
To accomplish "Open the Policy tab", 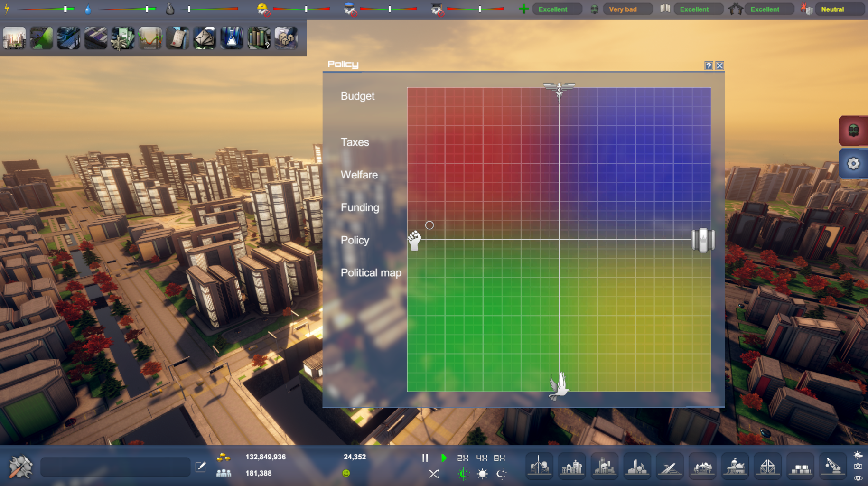I will [355, 240].
